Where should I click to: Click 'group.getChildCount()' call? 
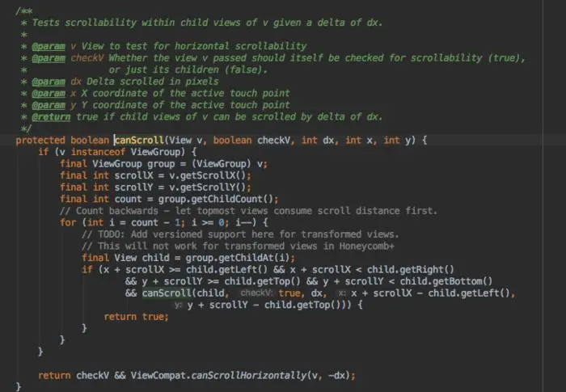216,199
